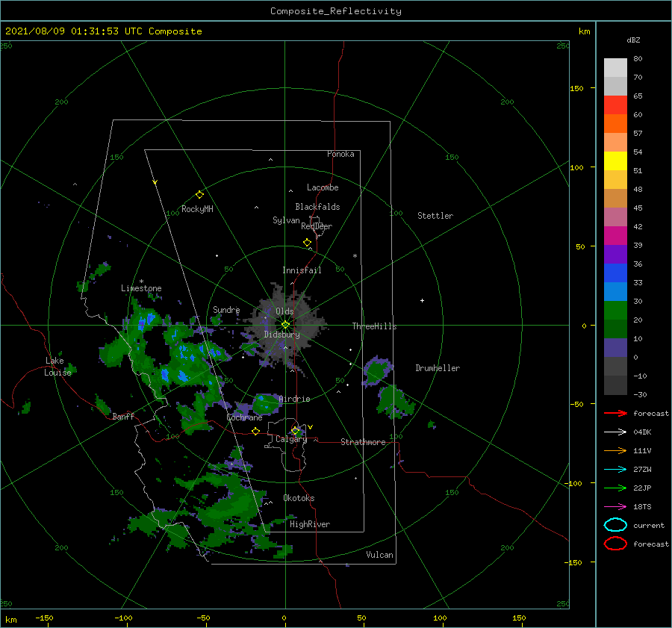Click the cyan 27ZW arrow icon

coord(615,470)
